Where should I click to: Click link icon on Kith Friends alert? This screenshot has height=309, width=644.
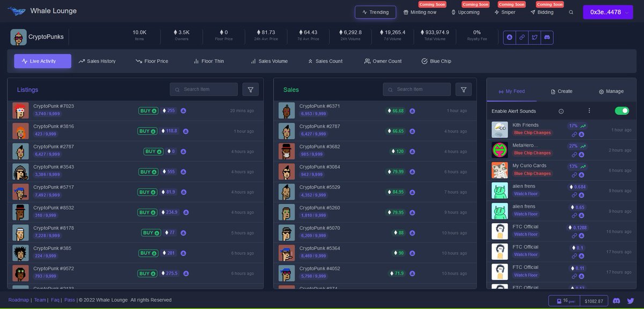(x=574, y=134)
